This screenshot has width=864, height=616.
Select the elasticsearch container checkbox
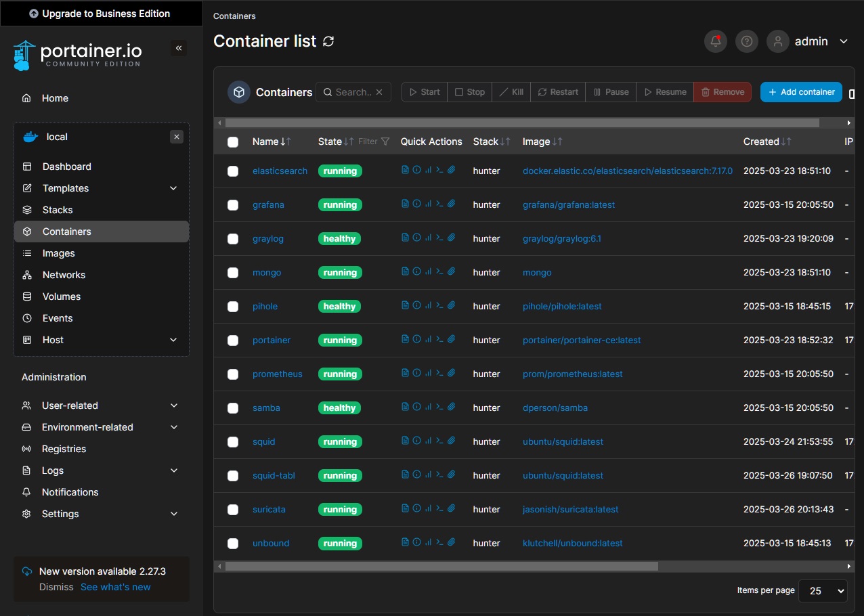pyautogui.click(x=233, y=171)
